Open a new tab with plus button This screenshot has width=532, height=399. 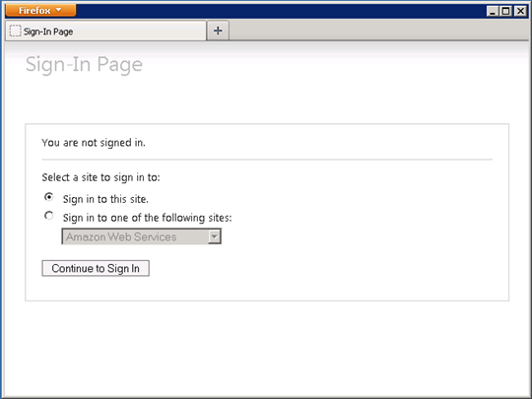[x=218, y=31]
